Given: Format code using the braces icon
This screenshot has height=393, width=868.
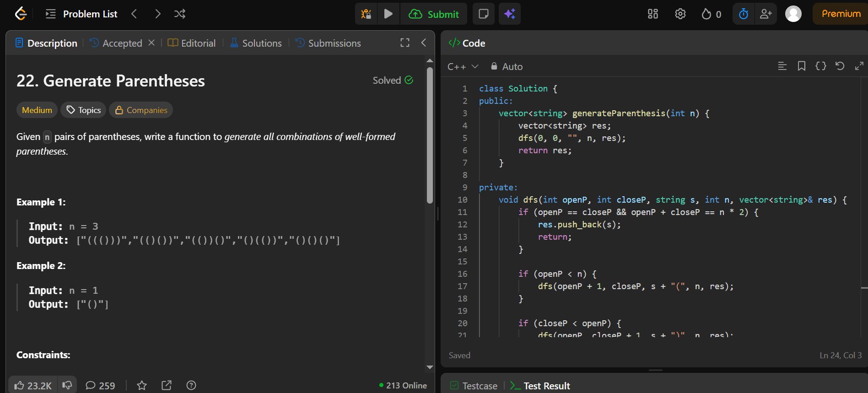Looking at the screenshot, I should click(x=820, y=66).
